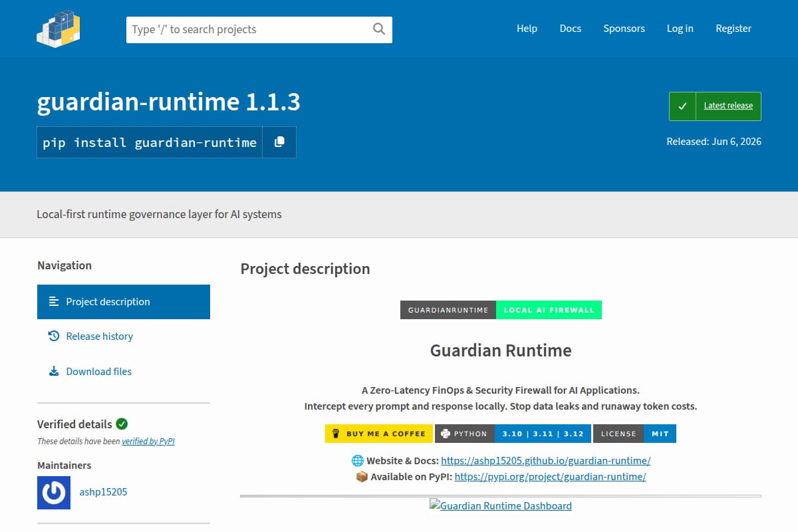Open the Sponsors page link
The image size is (798, 532).
pos(624,29)
